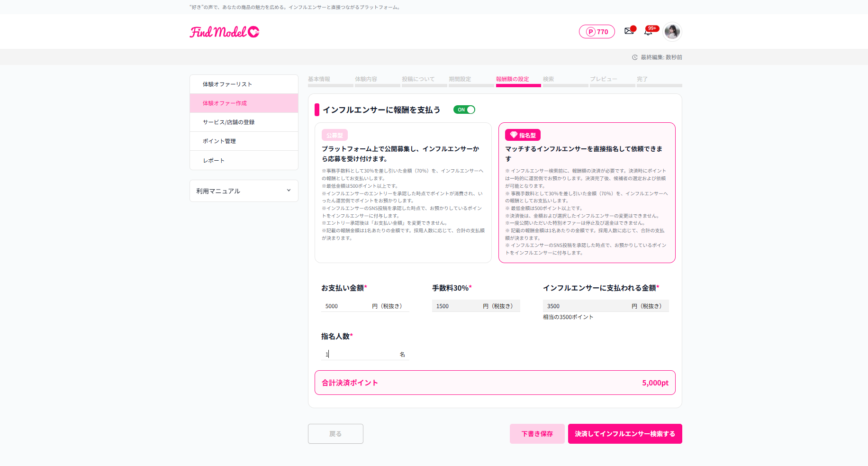Viewport: 868px width, 466px height.
Task: Click the 合計決済ポイント 5,000pt total
Action: click(495, 383)
